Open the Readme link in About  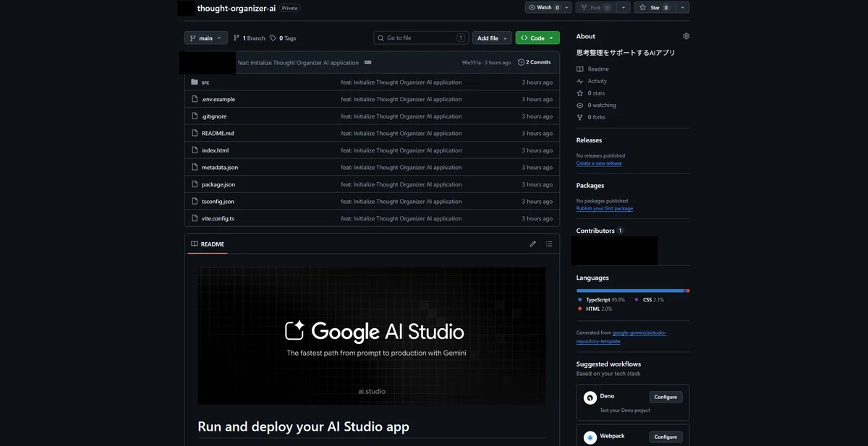(x=592, y=69)
